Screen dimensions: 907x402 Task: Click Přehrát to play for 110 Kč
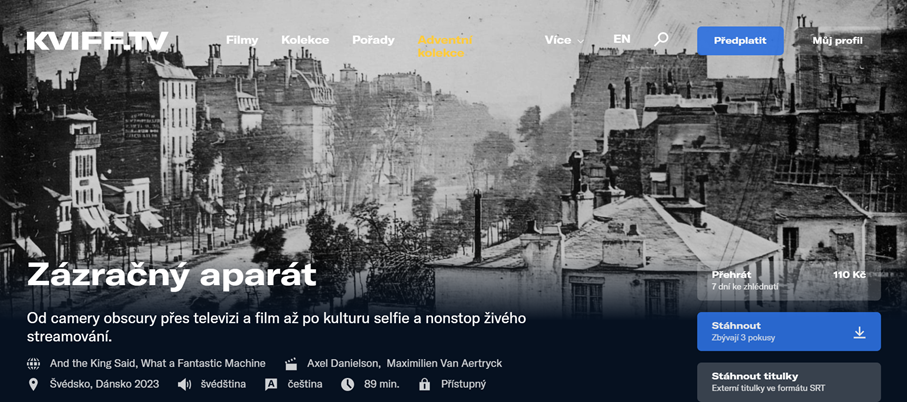coord(788,280)
